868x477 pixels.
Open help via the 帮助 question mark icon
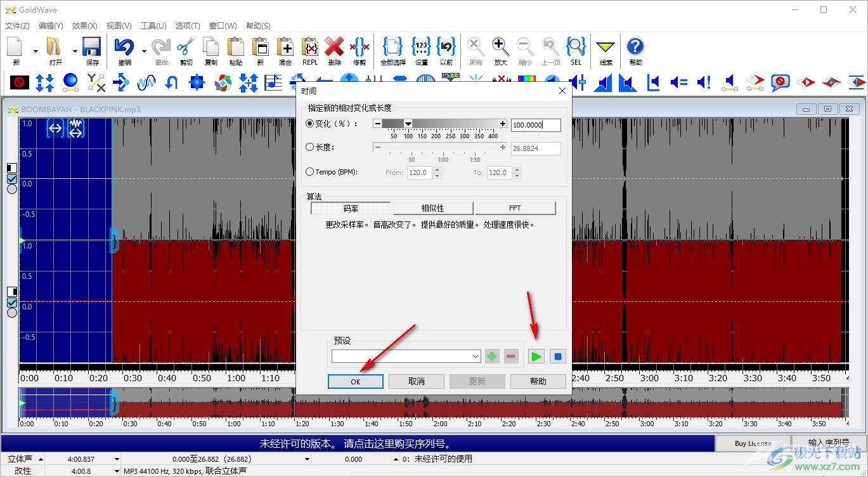tap(635, 47)
